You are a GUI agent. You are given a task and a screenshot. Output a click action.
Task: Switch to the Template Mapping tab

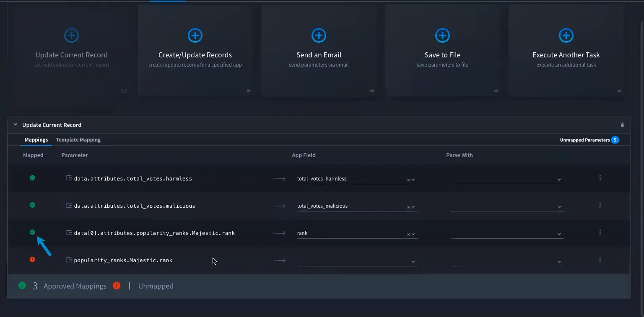click(78, 140)
